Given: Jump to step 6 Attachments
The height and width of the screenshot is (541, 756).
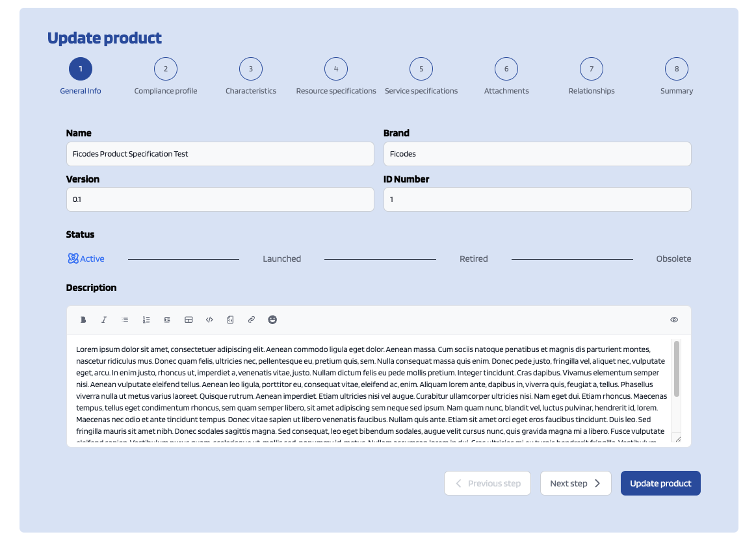Looking at the screenshot, I should coord(506,69).
